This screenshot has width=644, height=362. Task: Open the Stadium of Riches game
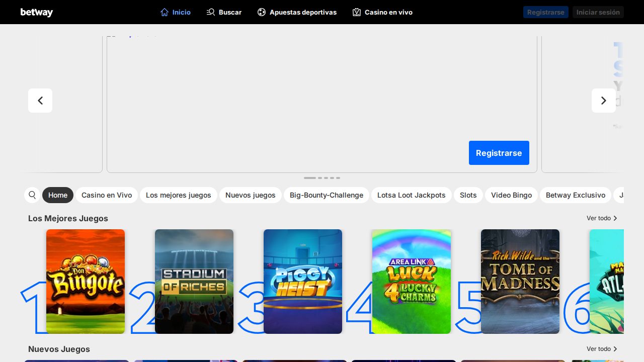tap(194, 282)
